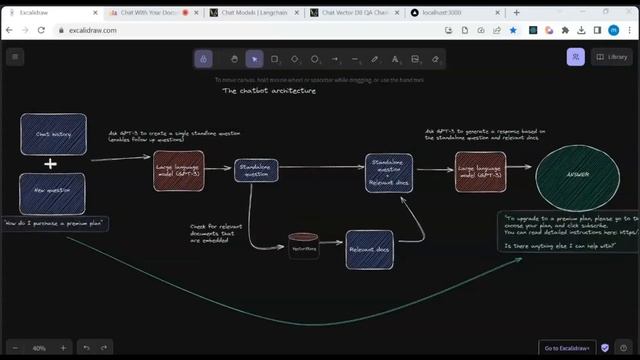Viewport: 640px width, 360px height.
Task: Redo the last action
Action: click(x=104, y=348)
